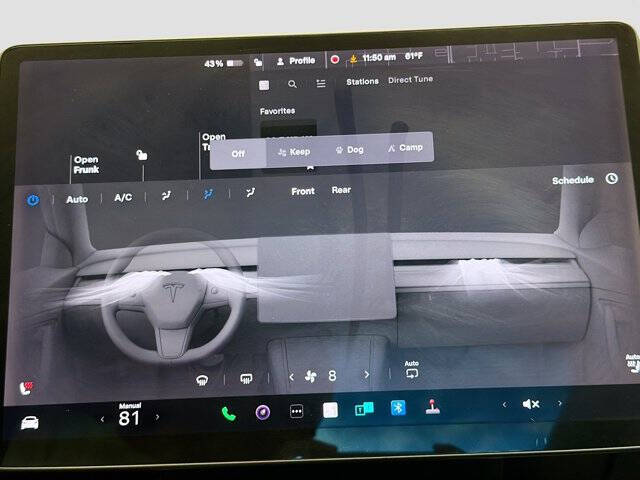Click the 11:50 am time display
This screenshot has height=480, width=640.
pos(379,58)
